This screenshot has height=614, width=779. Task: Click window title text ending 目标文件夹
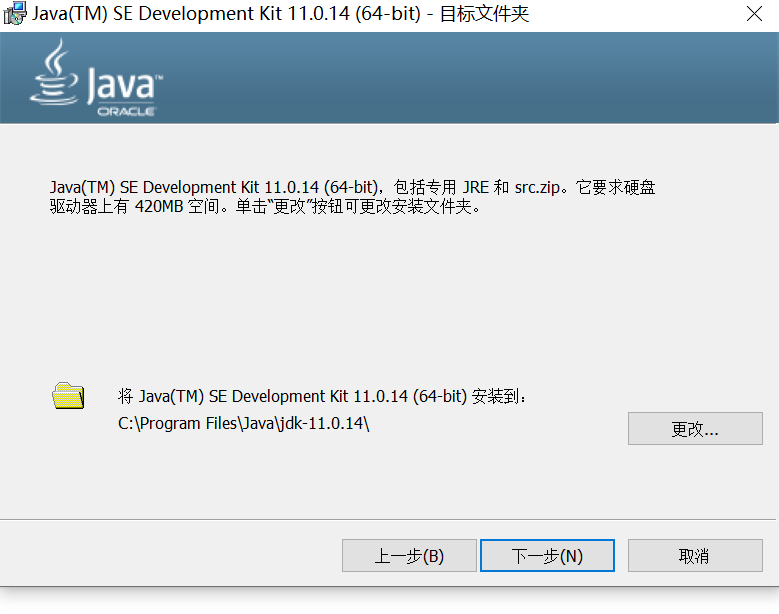(x=281, y=13)
